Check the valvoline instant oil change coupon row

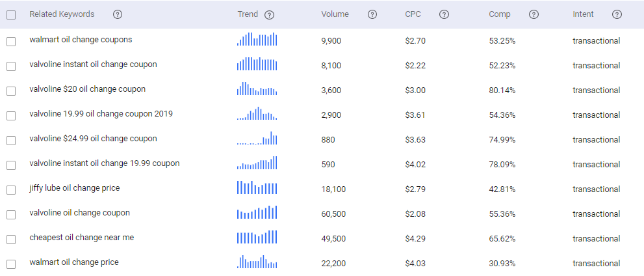coord(11,66)
